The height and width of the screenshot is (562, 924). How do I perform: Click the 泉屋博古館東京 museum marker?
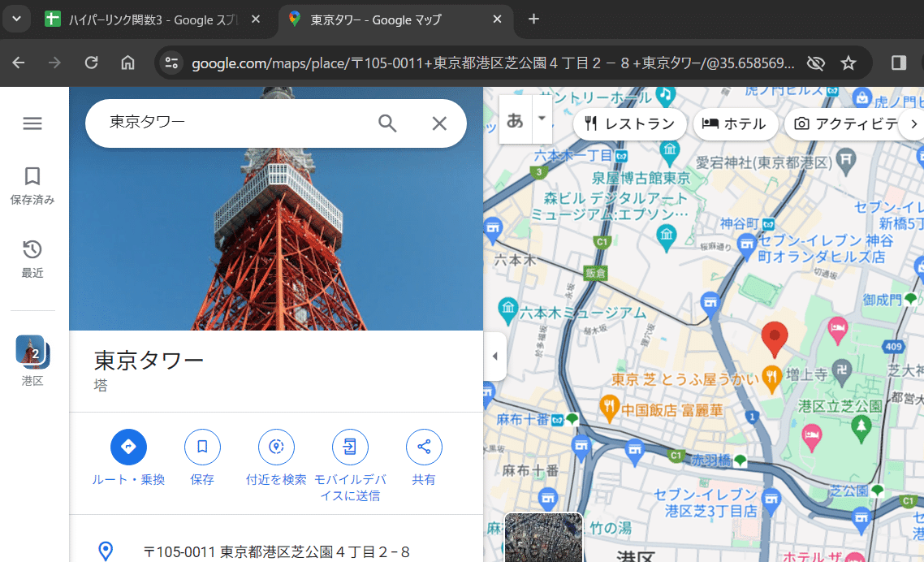[x=669, y=152]
